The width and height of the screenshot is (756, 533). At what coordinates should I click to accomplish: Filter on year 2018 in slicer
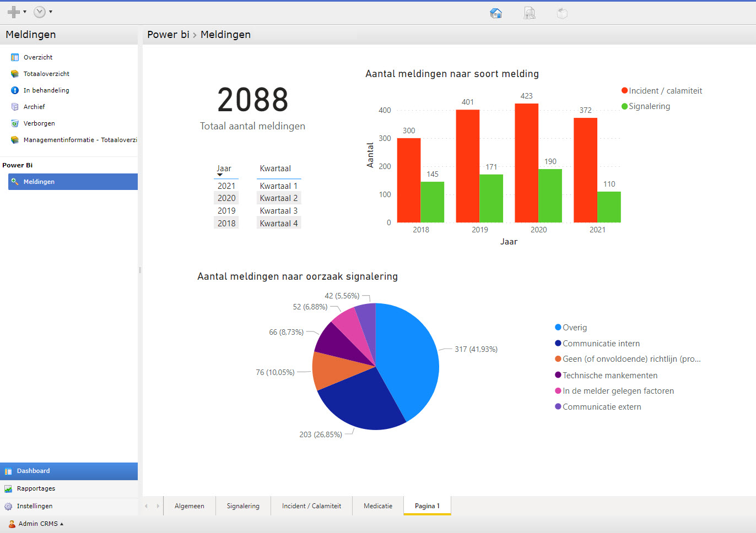226,224
